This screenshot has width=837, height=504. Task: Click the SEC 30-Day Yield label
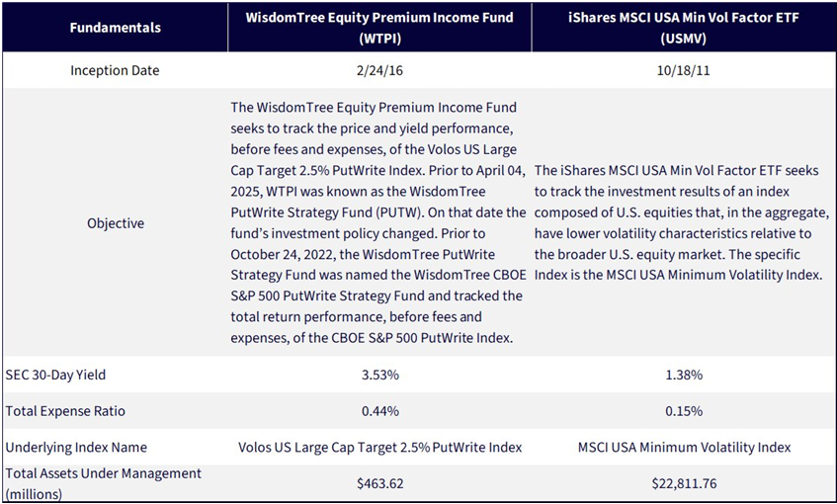click(55, 375)
